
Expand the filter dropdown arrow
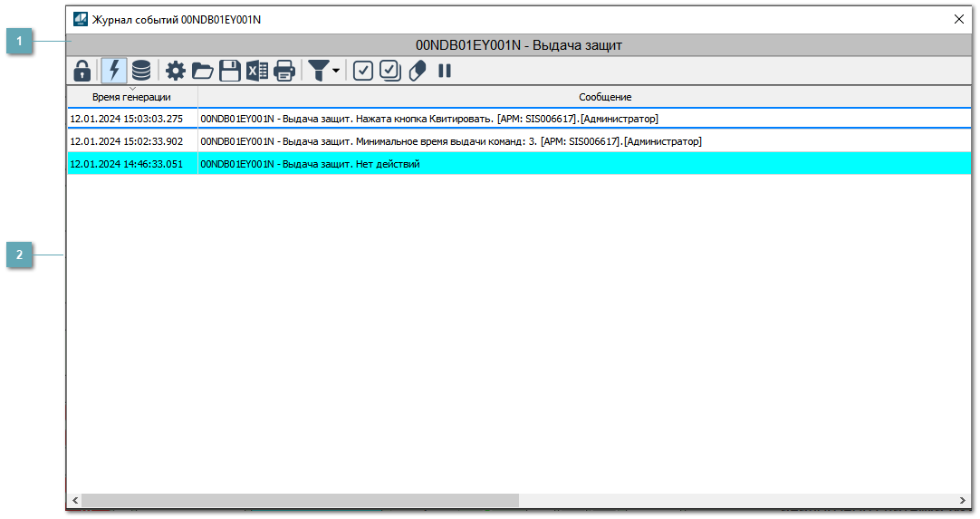pyautogui.click(x=336, y=71)
